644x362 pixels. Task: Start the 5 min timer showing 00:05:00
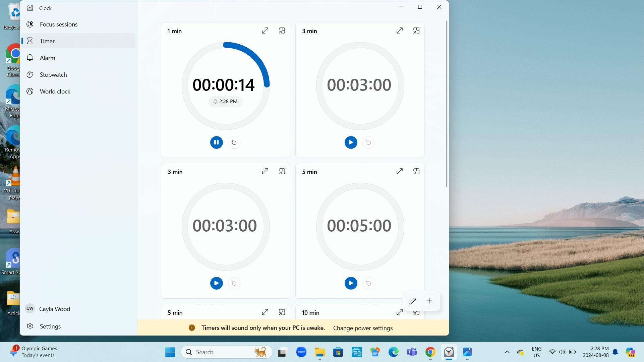tap(351, 283)
